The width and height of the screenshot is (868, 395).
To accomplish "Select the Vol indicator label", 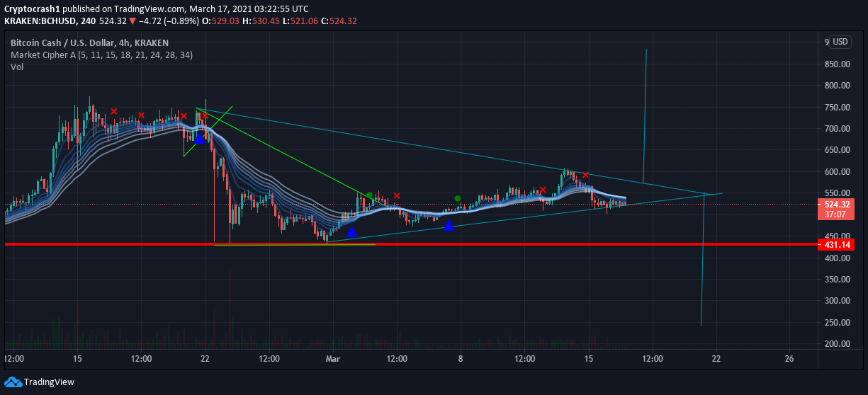I will coord(16,67).
